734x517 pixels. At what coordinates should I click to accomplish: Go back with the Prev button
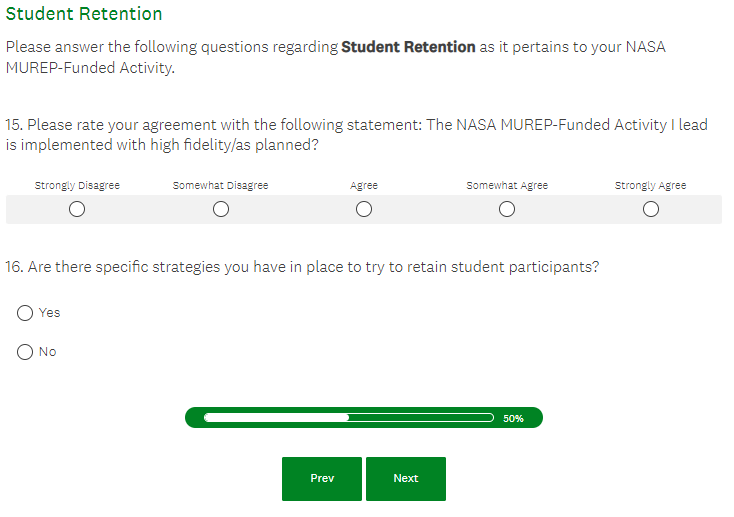322,479
